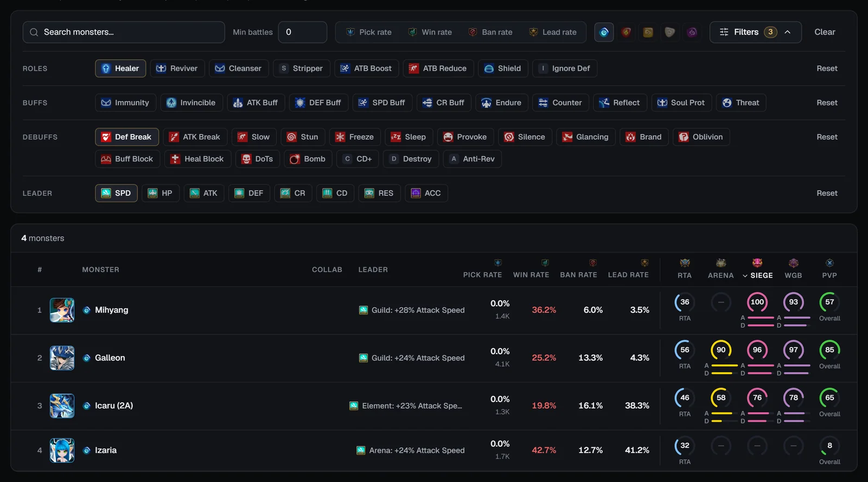Switch to the Ban rate metric
Screen dimensions: 868x482
click(x=490, y=32)
